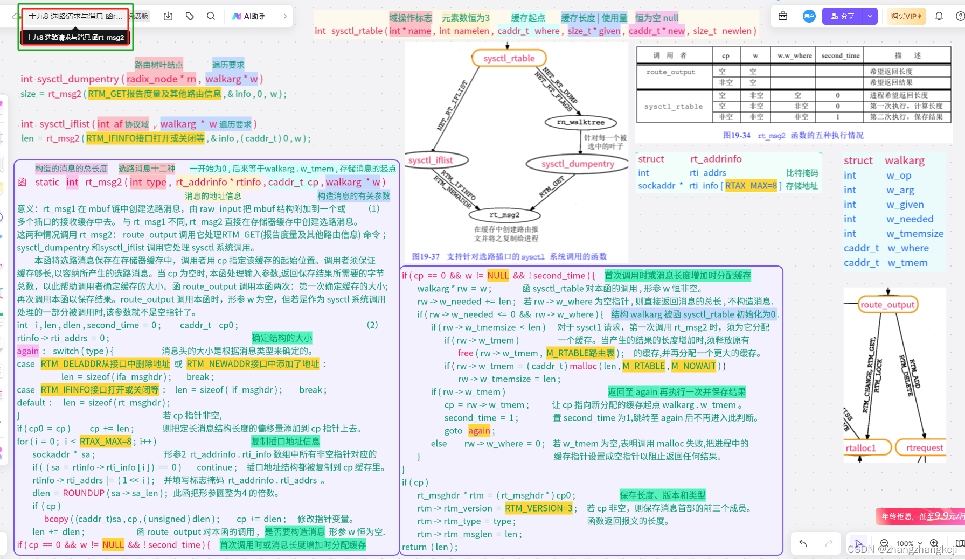Click the '复制插口地址信息' green highlighted label
965x560 pixels.
pos(286,442)
